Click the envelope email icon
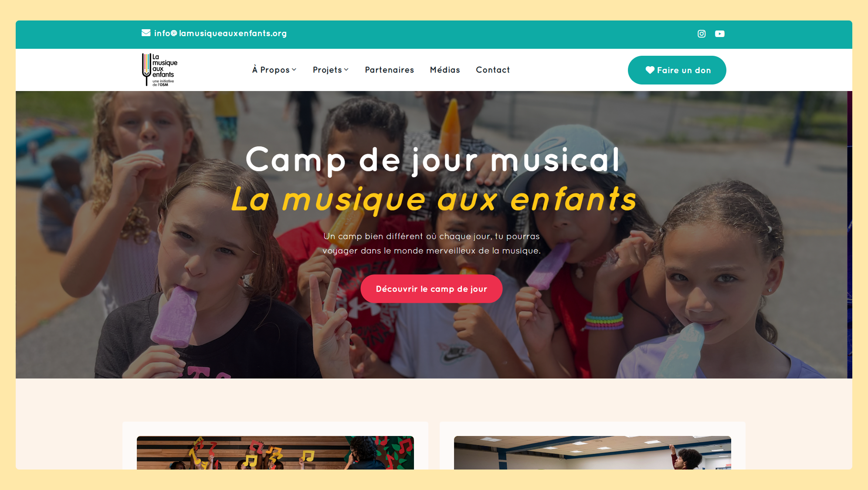The height and width of the screenshot is (490, 868). [x=146, y=33]
